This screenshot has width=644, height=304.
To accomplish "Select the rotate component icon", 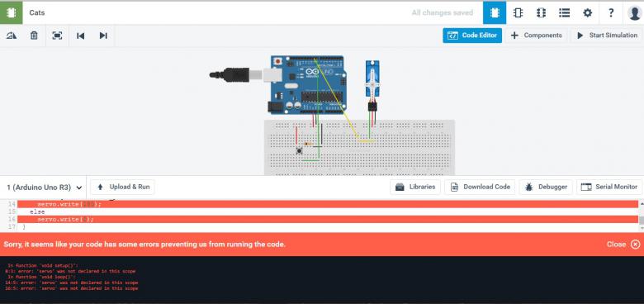I will tap(12, 36).
